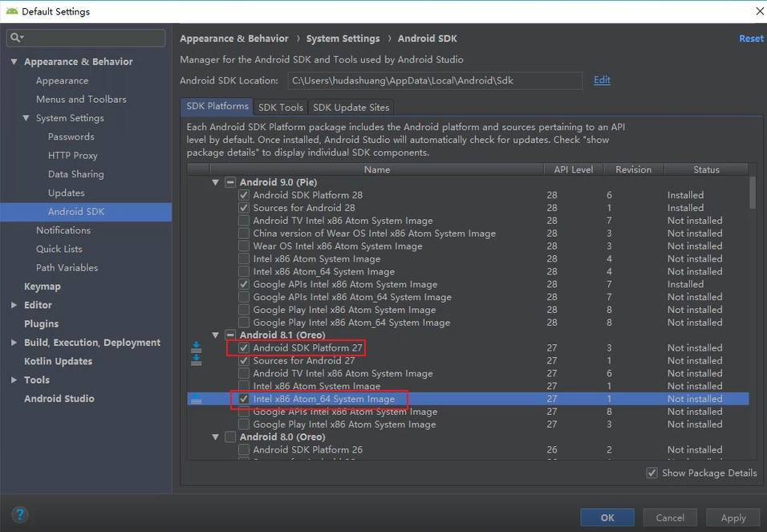Select Google Play Intel x86 Atom_64 System Image row
This screenshot has height=532, width=767.
coord(468,322)
